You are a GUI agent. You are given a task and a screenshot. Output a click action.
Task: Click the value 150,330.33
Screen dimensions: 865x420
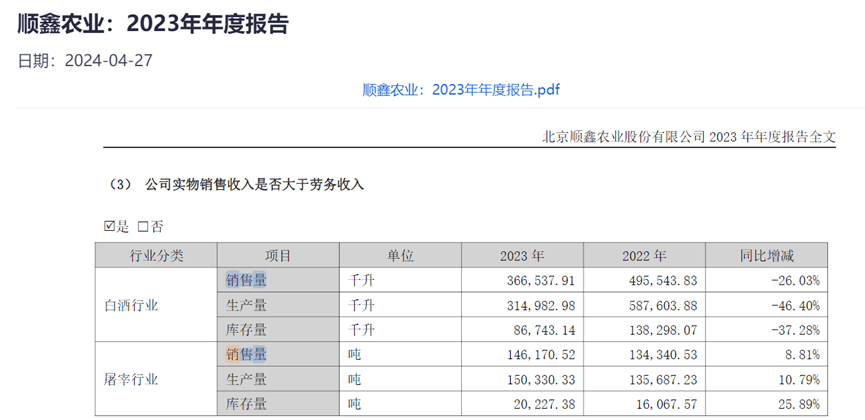(x=541, y=380)
